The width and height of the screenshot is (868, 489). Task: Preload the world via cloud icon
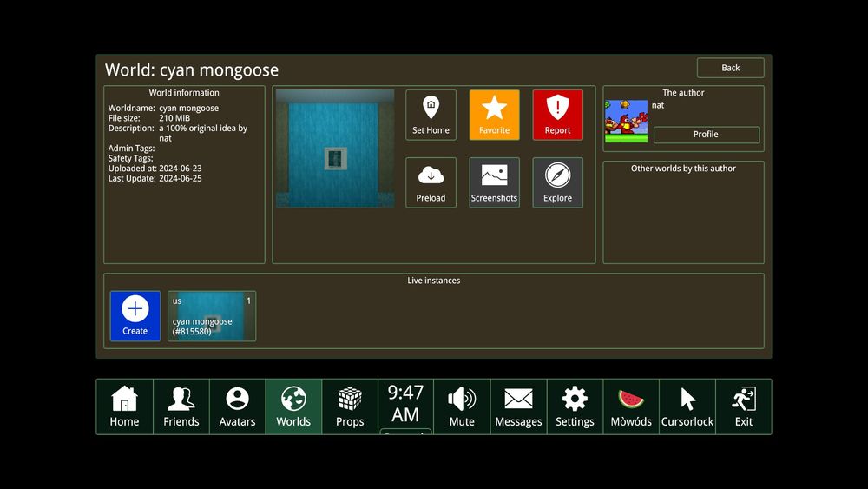click(431, 182)
